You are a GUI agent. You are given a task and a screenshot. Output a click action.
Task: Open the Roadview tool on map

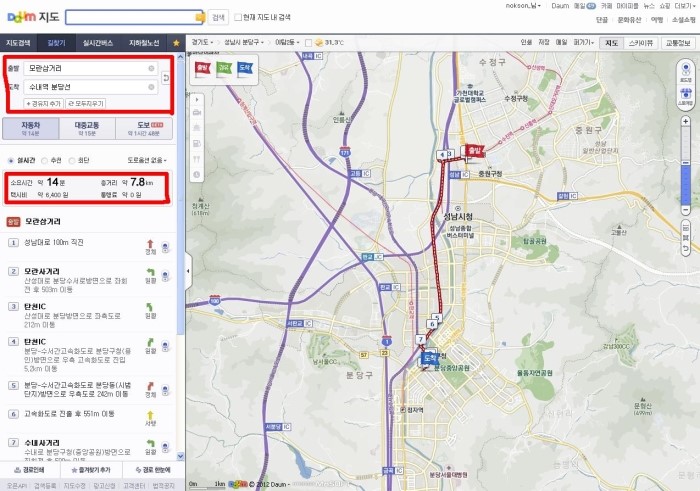pos(686,72)
